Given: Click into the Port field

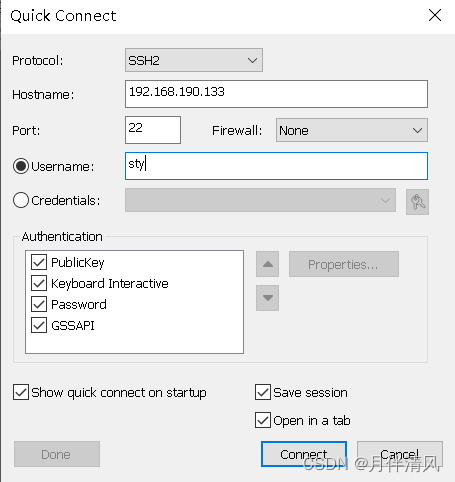Looking at the screenshot, I should tap(153, 130).
